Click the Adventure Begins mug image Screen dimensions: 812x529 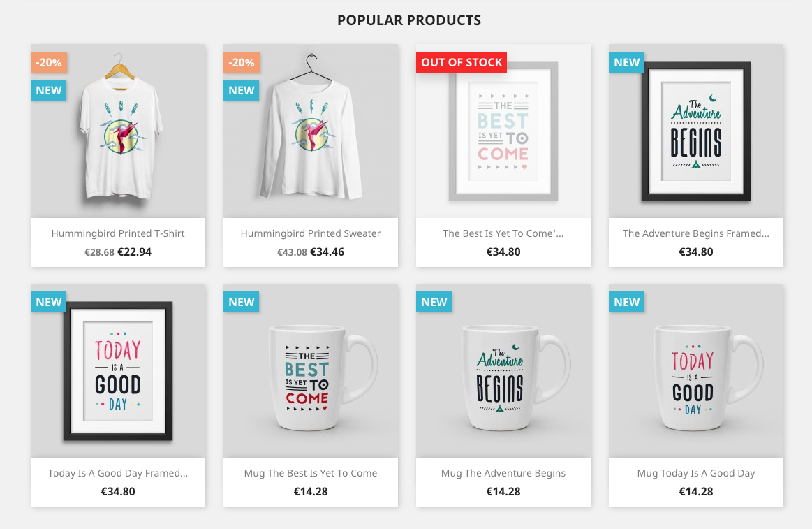(x=503, y=370)
